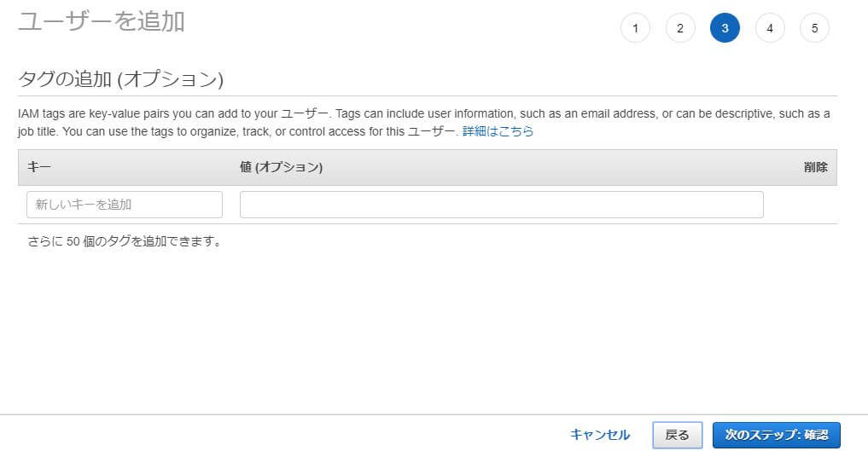Click the さらに 50 個のタグを追加できます text
868x451 pixels.
click(125, 241)
